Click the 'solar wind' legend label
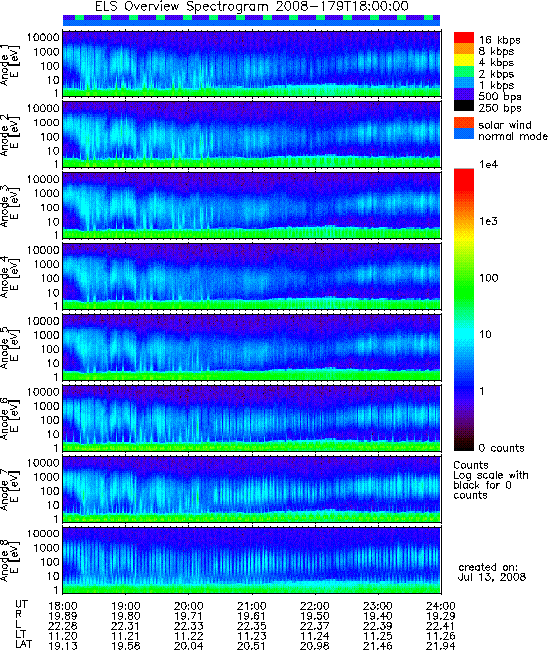This screenshot has height=650, width=548. coord(504,125)
